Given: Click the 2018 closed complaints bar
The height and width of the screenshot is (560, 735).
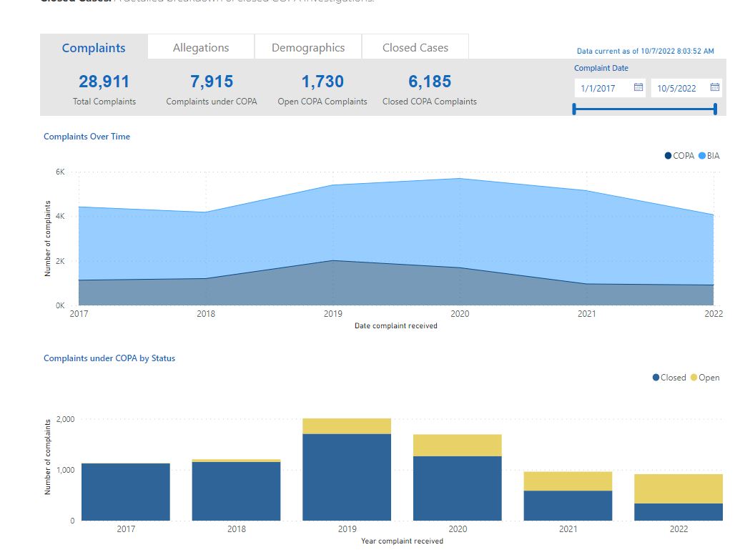Looking at the screenshot, I should 236,491.
